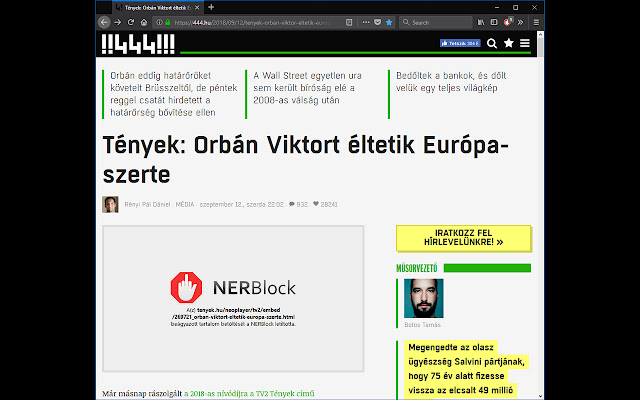Click the author avatar photo
Viewport: 640px width, 400px height.
pyautogui.click(x=110, y=204)
